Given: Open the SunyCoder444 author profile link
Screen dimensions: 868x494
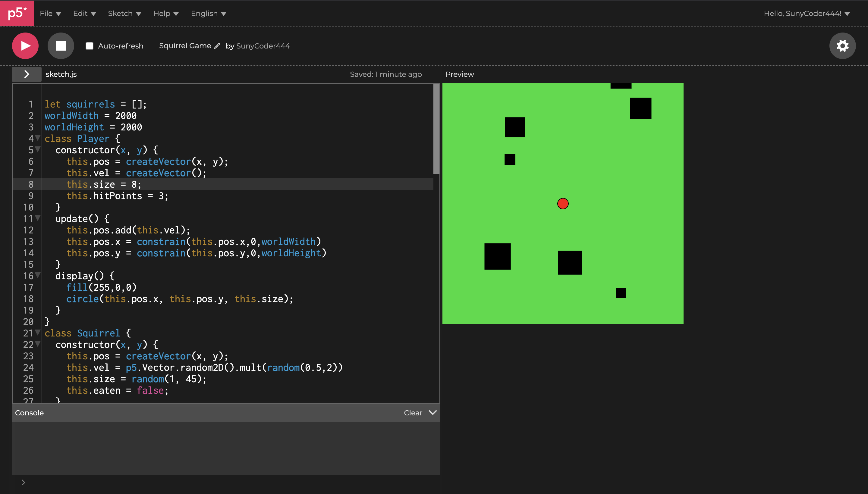Looking at the screenshot, I should coord(263,46).
